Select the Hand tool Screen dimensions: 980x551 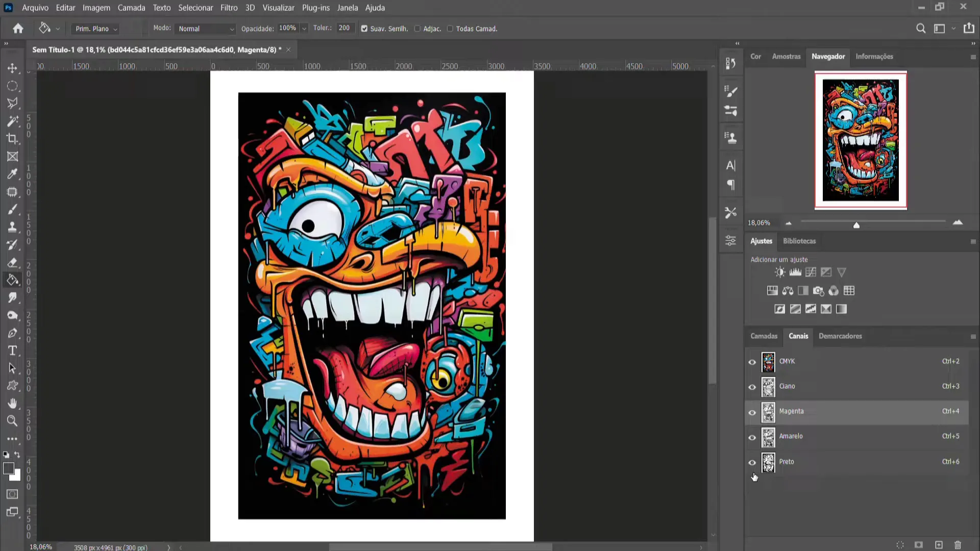click(x=12, y=404)
